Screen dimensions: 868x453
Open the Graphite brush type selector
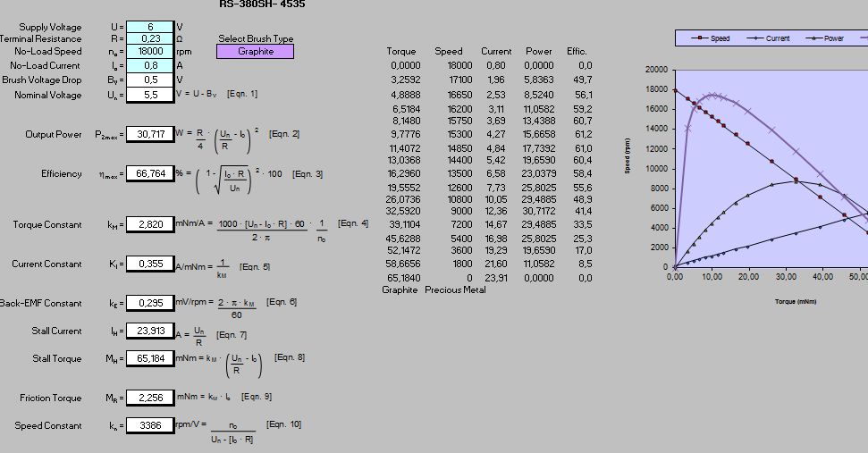pos(255,52)
